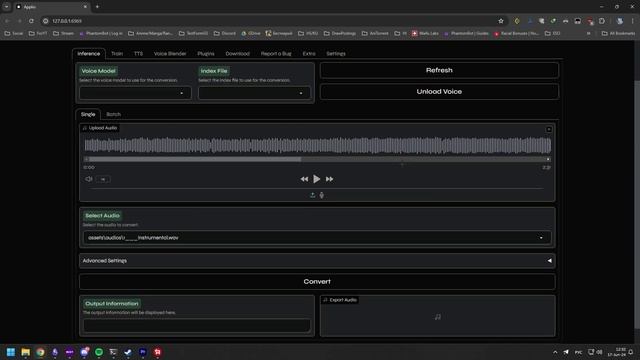Fast-forward the uploaded audio
The image size is (640, 360).
(x=329, y=179)
